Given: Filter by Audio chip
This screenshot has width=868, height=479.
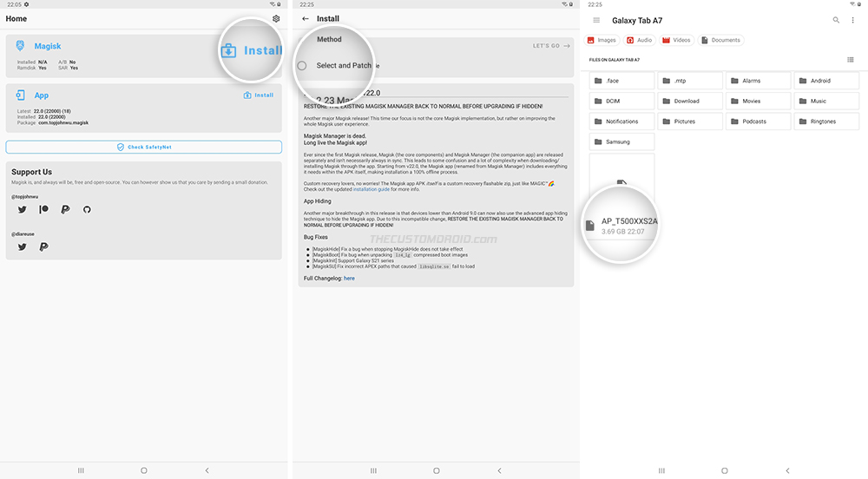Looking at the screenshot, I should (640, 41).
